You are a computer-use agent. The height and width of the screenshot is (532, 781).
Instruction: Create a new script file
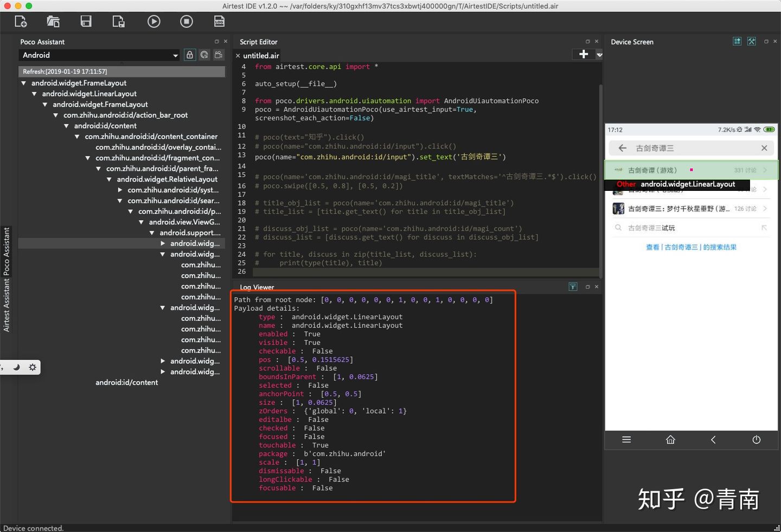click(x=21, y=22)
